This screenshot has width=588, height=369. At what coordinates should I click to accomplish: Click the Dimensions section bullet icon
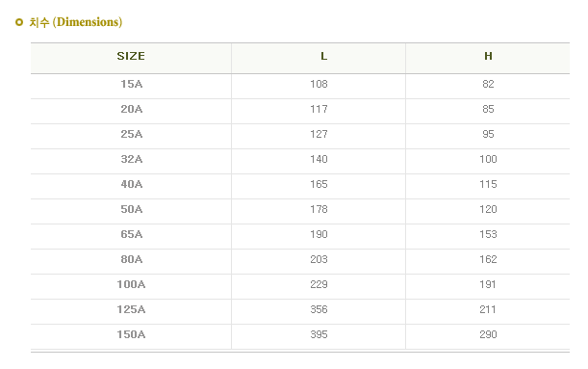19,22
